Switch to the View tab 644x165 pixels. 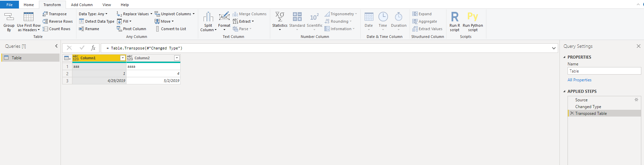107,5
